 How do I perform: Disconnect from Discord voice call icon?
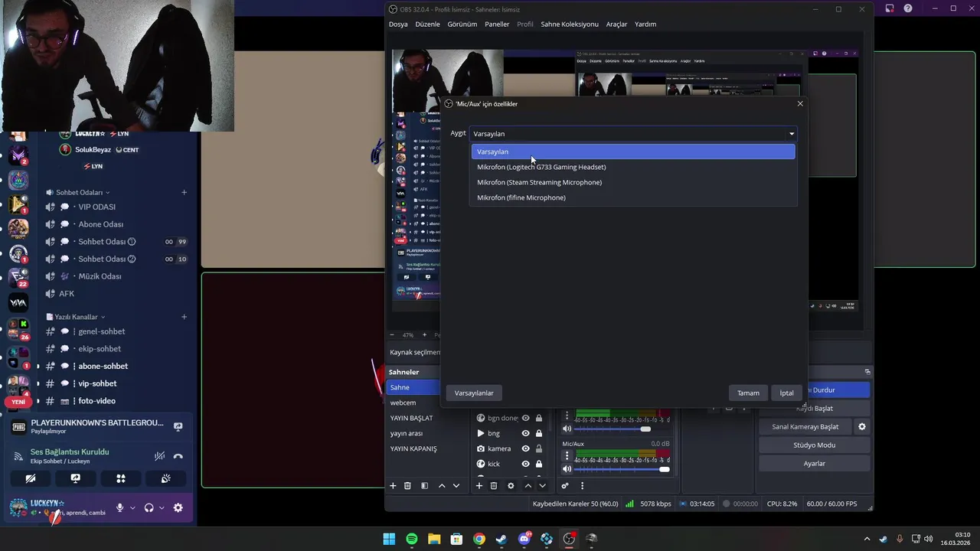coord(178,456)
